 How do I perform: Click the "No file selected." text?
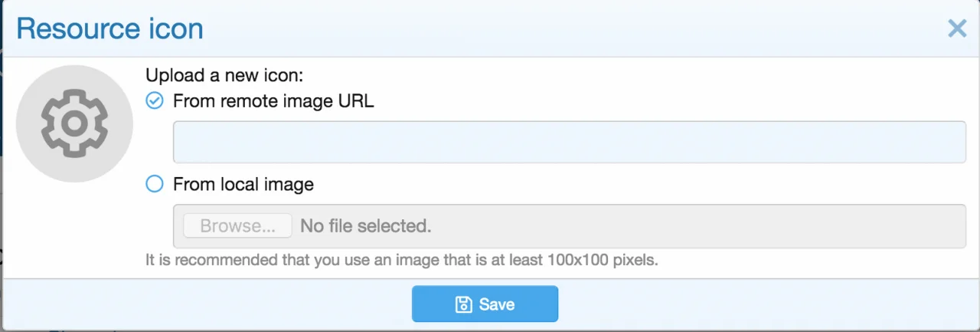[366, 226]
